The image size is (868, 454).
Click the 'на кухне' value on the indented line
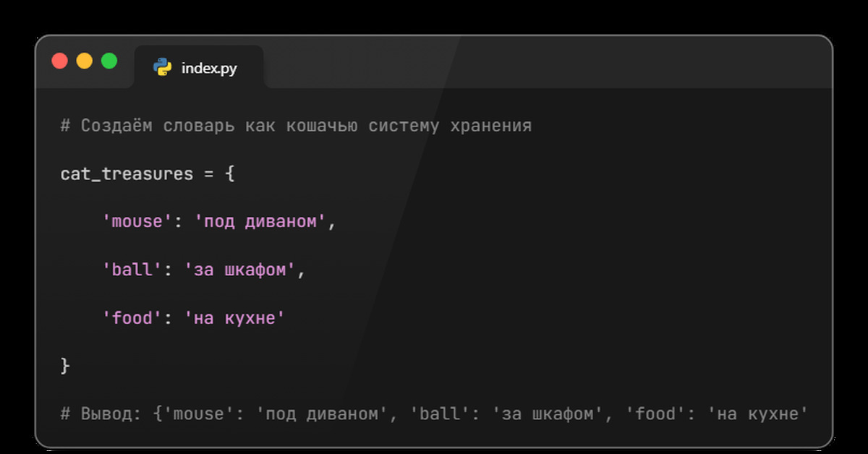tap(235, 317)
